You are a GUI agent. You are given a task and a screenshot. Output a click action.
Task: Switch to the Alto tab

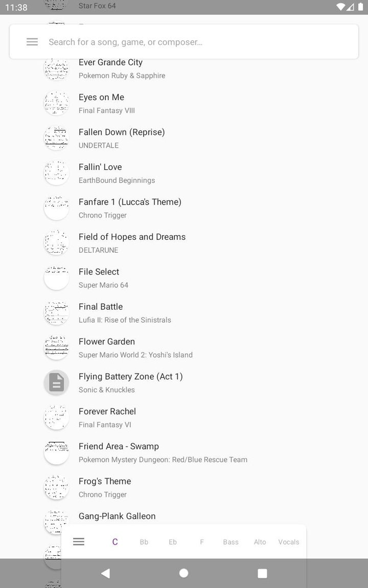coord(260,542)
